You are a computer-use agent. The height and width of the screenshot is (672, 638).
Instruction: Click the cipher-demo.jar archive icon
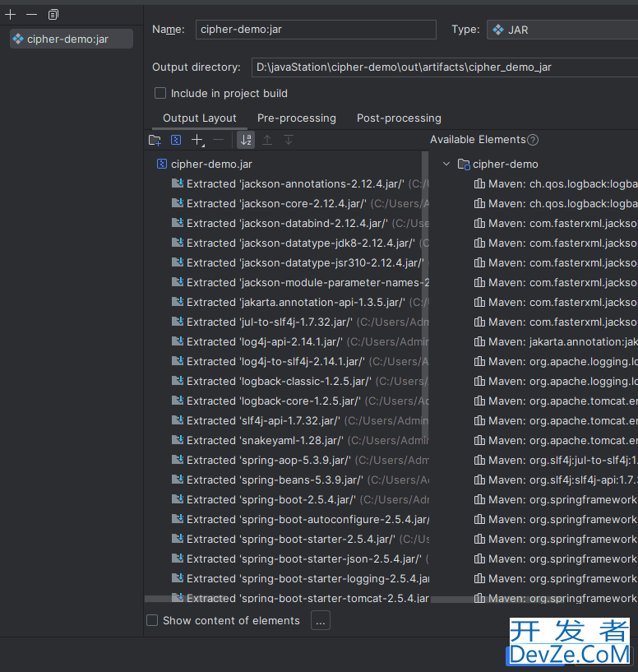(161, 164)
